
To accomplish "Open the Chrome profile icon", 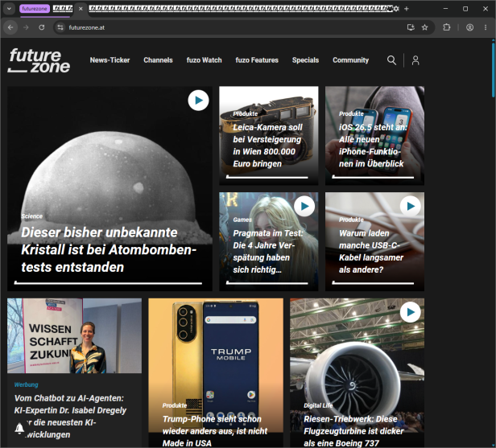I will pyautogui.click(x=469, y=27).
